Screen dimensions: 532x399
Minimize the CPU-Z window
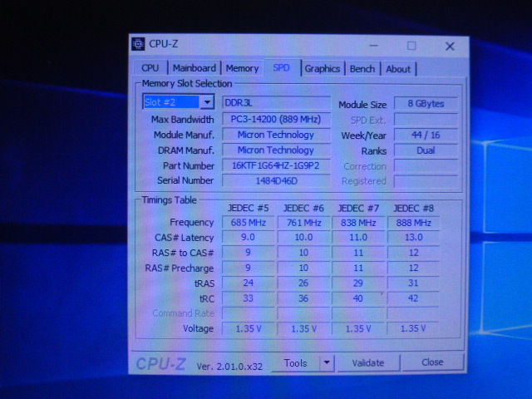point(373,46)
